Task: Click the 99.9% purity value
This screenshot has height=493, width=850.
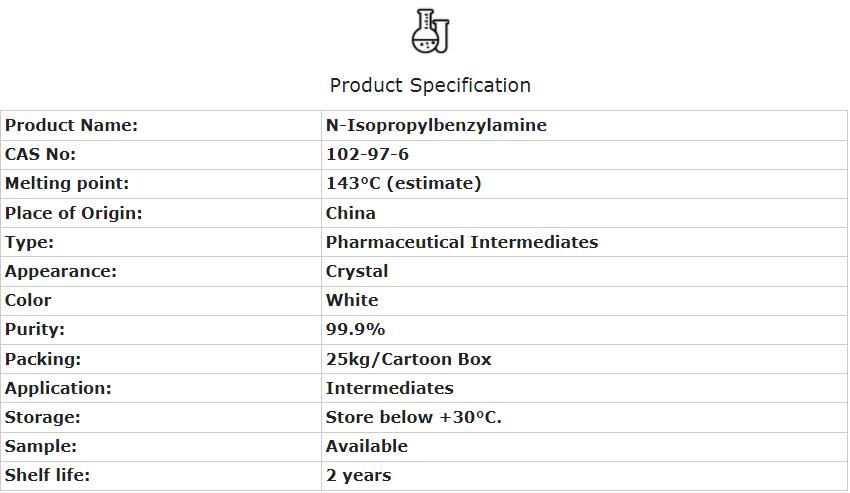Action: [355, 329]
